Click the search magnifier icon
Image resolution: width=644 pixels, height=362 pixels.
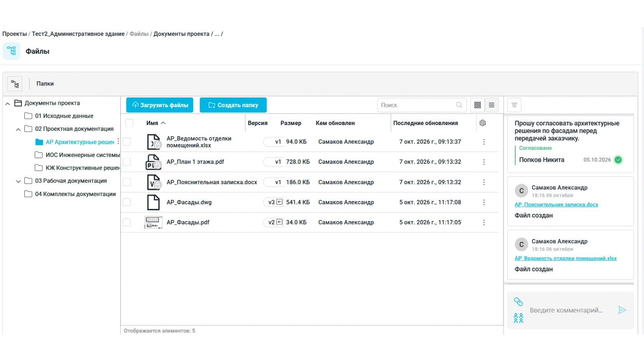pos(459,105)
